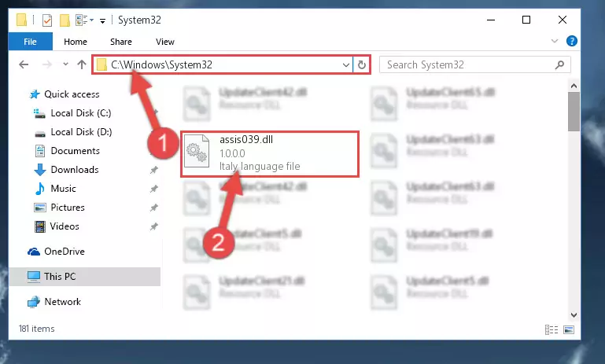Click the search magnifier icon
The width and height of the screenshot is (605, 364).
pos(559,64)
